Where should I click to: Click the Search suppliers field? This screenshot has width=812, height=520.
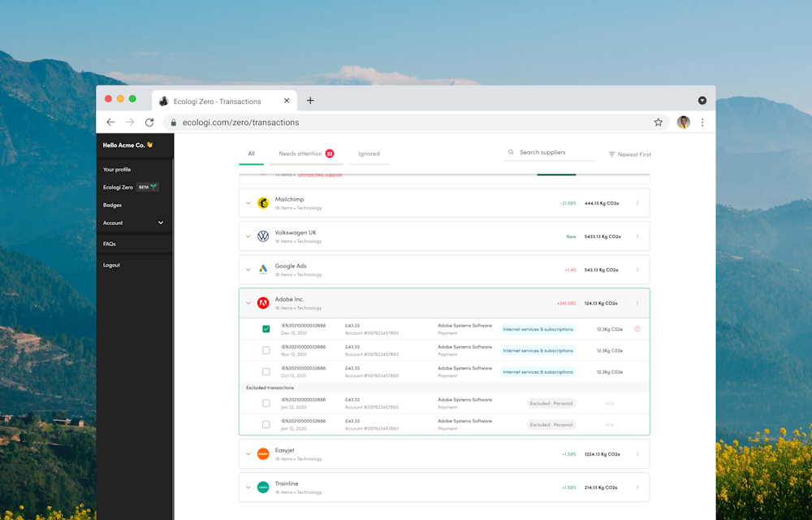(552, 153)
